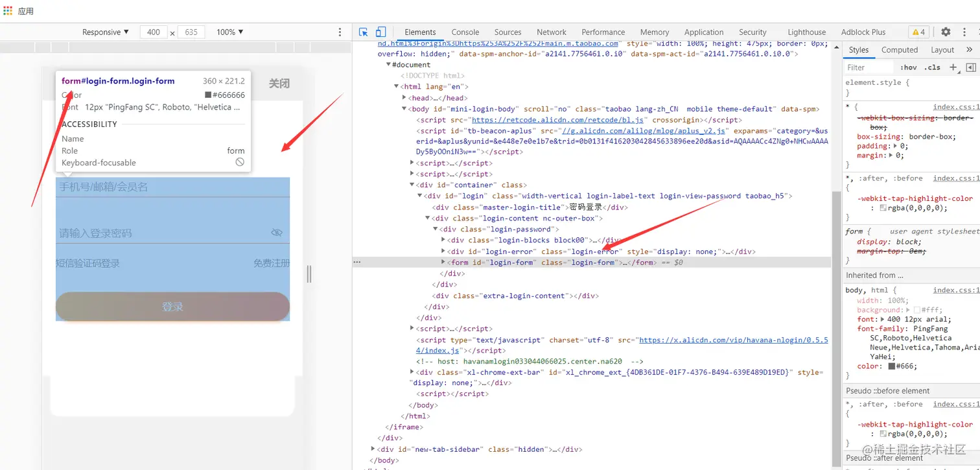The height and width of the screenshot is (470, 980).
Task: Expand padding shorthand in index.css rule
Action: click(x=894, y=147)
